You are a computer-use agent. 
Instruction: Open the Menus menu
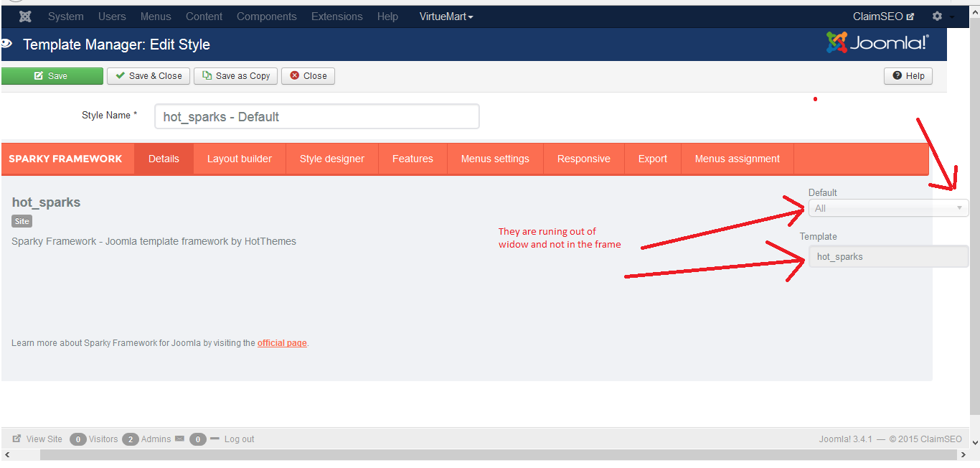(156, 17)
